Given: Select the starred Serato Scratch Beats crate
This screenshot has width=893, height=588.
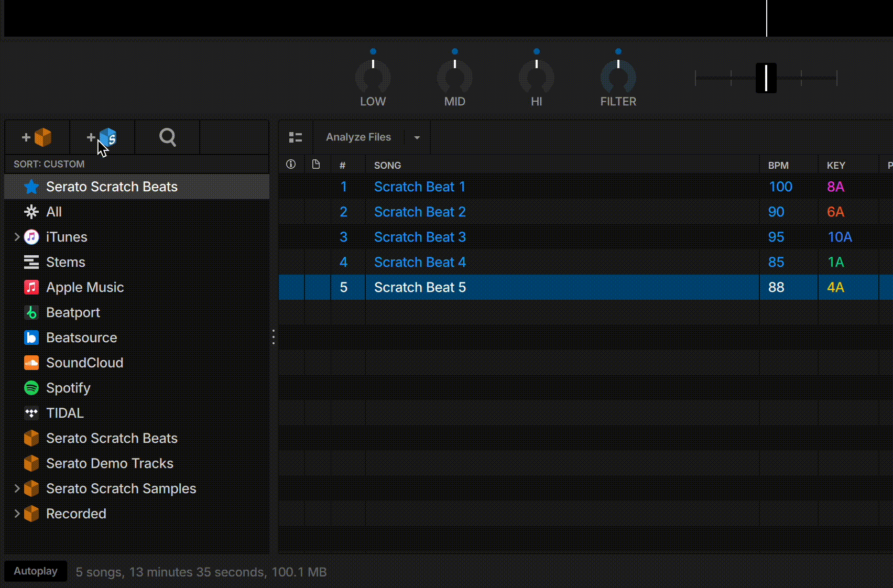Looking at the screenshot, I should (x=137, y=187).
